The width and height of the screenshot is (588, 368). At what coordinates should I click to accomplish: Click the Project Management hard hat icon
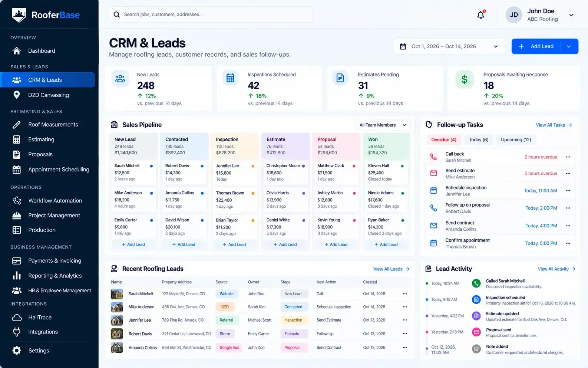[x=17, y=215]
